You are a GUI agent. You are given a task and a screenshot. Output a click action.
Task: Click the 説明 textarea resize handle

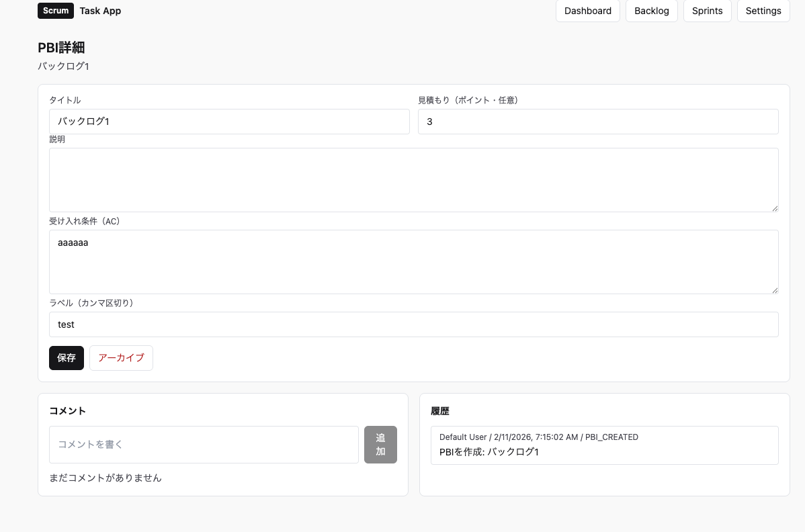coord(775,208)
